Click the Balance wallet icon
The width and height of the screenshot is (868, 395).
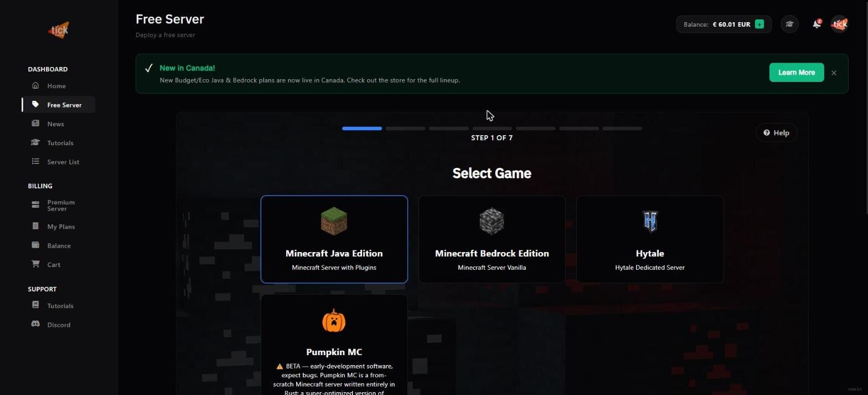point(35,245)
